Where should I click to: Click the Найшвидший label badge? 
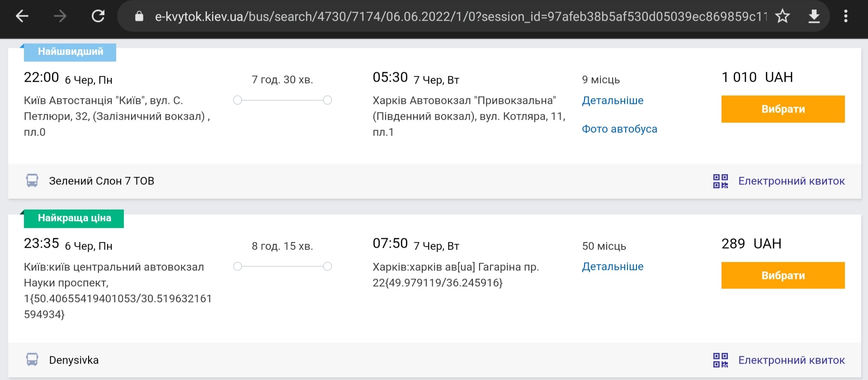(70, 52)
